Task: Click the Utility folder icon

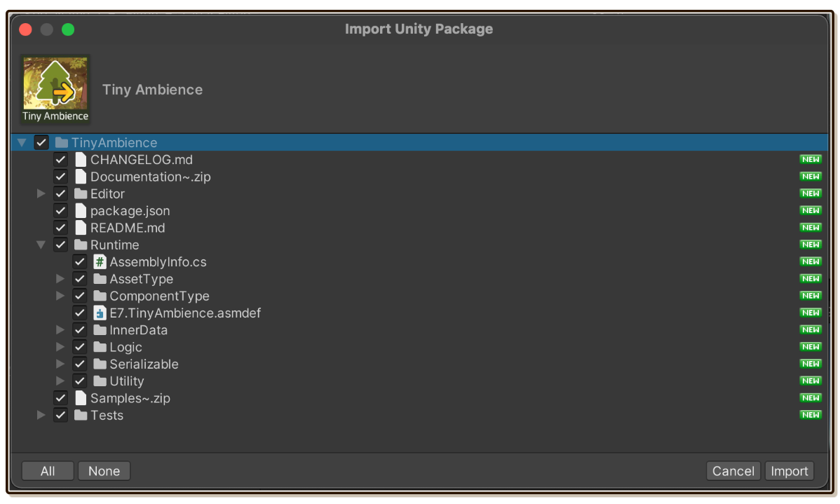Action: tap(100, 381)
